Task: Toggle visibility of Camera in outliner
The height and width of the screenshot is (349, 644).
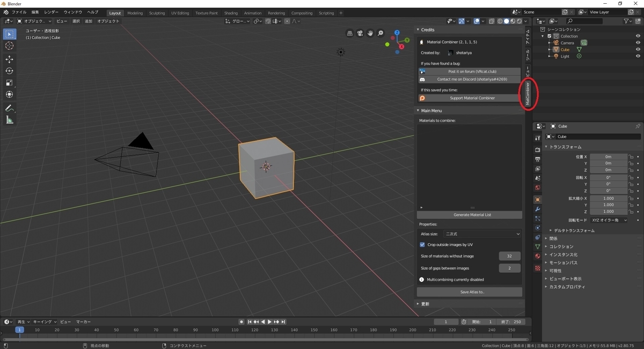Action: (638, 42)
